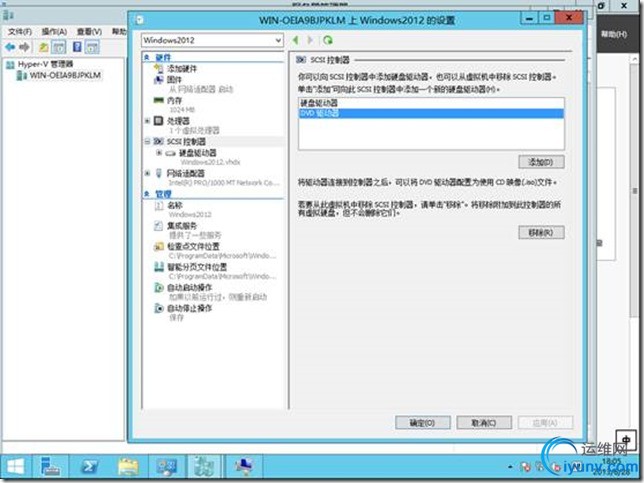Select Hyper-V 管理器 root node in left tree

coord(45,64)
